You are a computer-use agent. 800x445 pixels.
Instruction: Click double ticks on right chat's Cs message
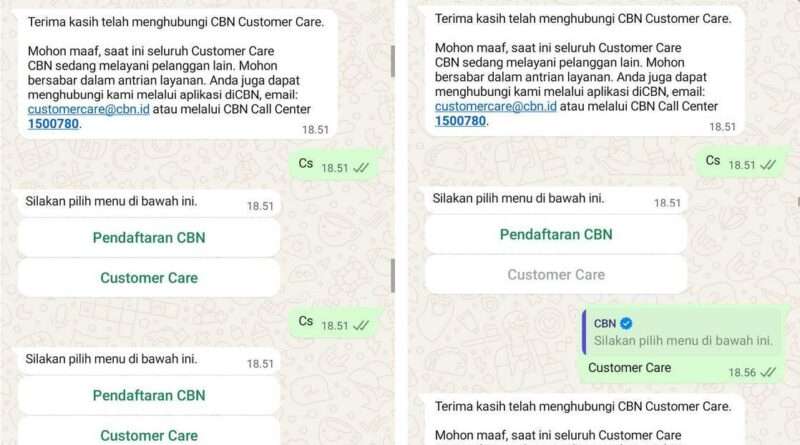(768, 165)
